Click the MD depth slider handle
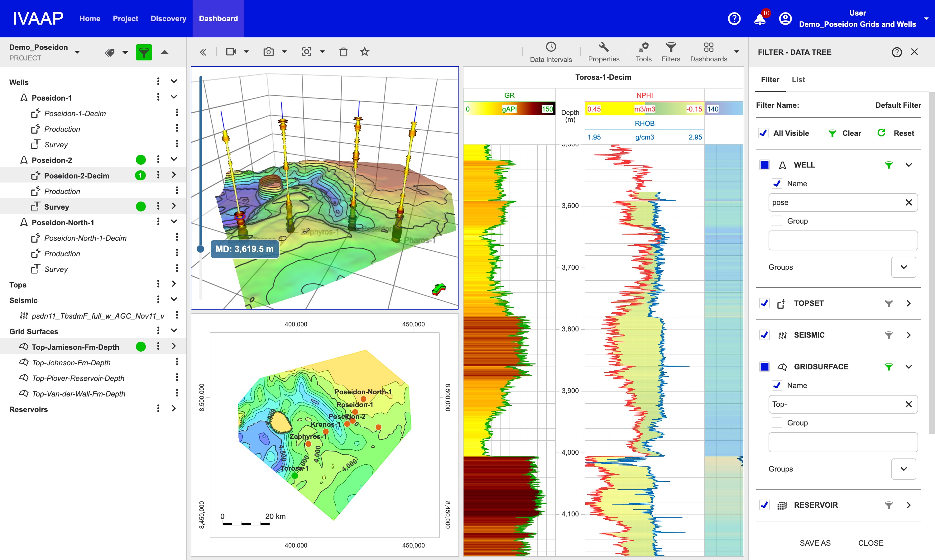The image size is (935, 560). click(x=200, y=249)
